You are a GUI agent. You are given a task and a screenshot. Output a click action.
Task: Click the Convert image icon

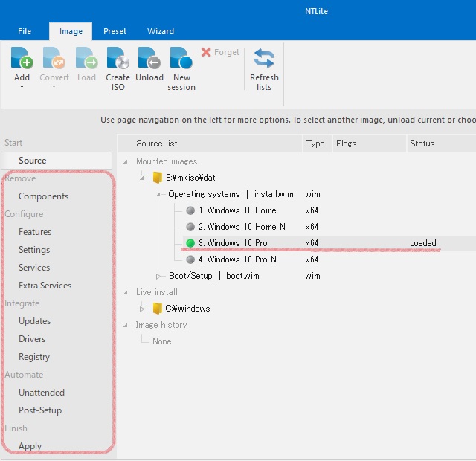pyautogui.click(x=54, y=58)
